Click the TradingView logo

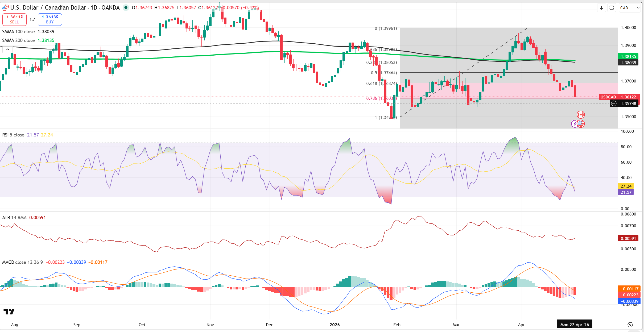coord(9,312)
